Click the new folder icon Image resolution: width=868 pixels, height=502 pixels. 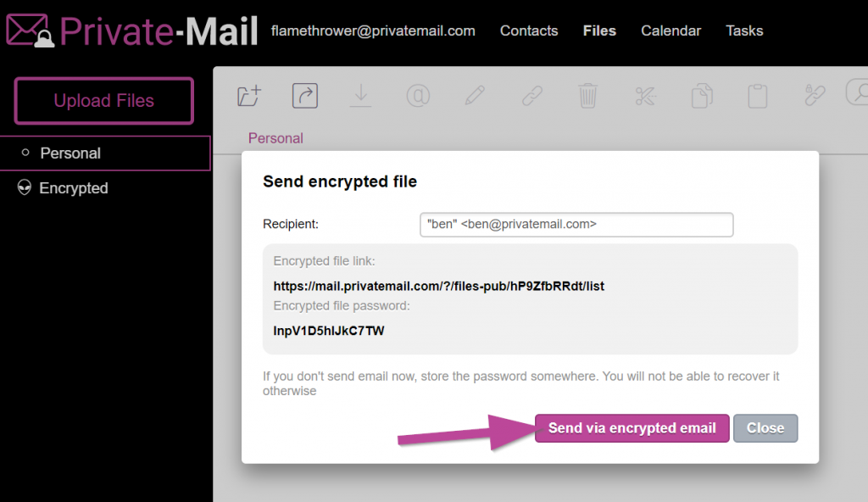pos(248,96)
